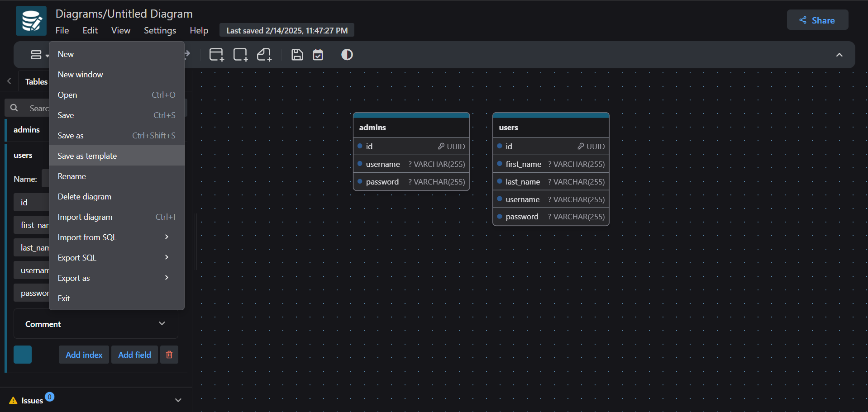Screen dimensions: 868x412
Task: Open the layout options toolbar icon
Action: point(39,55)
